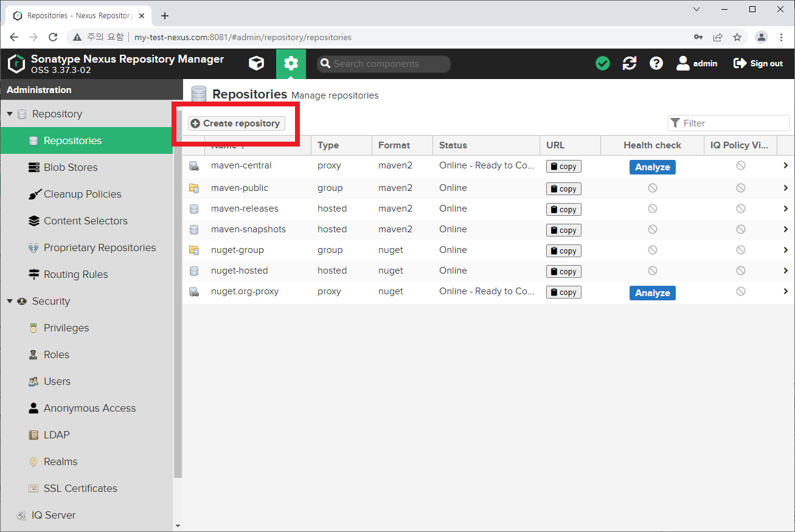Open Chrome password key icon
The height and width of the screenshot is (532, 795).
(698, 37)
